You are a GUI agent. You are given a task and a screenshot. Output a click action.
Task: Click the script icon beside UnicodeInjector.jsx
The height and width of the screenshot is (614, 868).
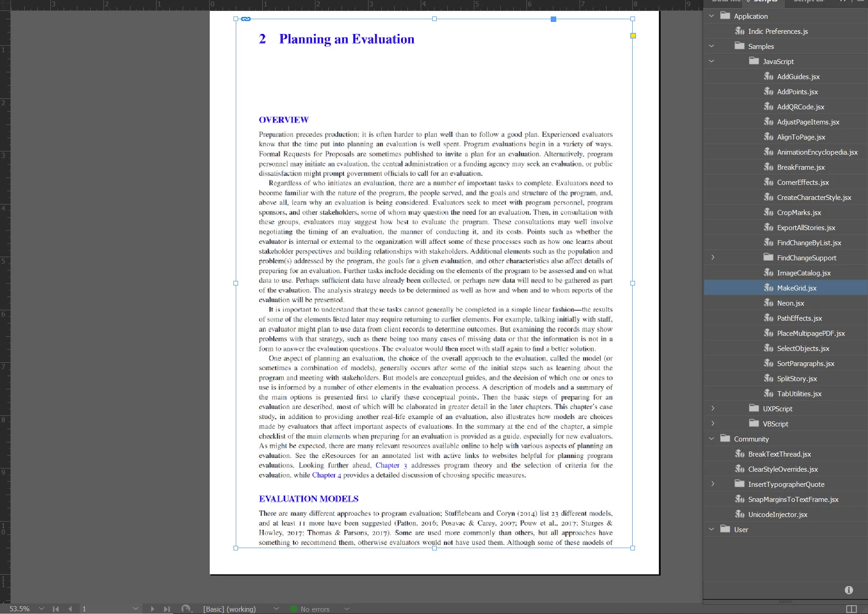[x=739, y=514]
